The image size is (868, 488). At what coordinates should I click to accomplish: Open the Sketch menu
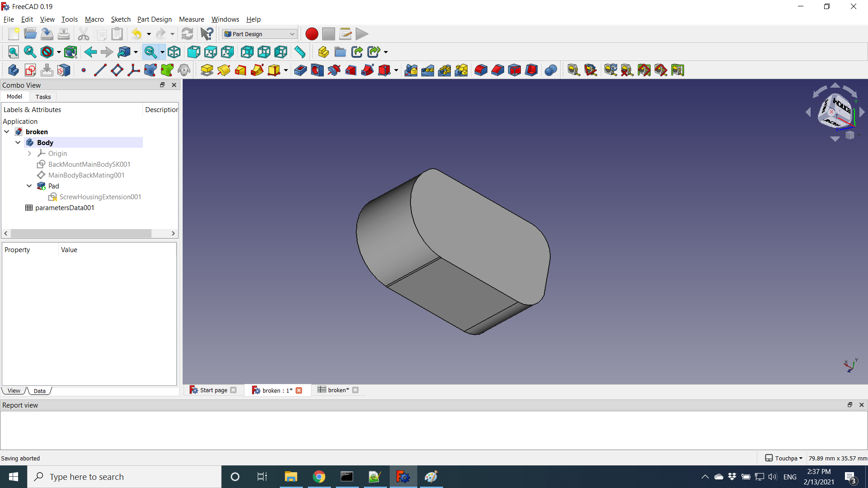120,19
